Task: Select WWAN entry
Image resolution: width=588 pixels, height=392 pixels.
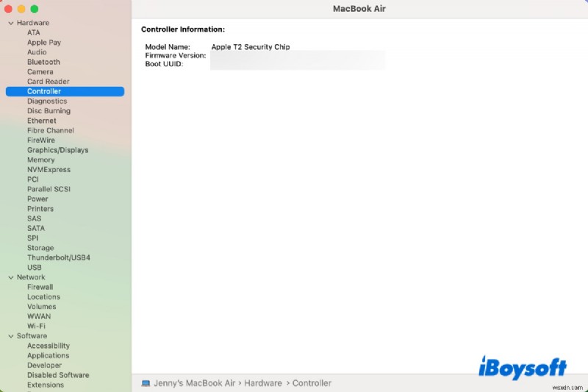Action: tap(39, 316)
